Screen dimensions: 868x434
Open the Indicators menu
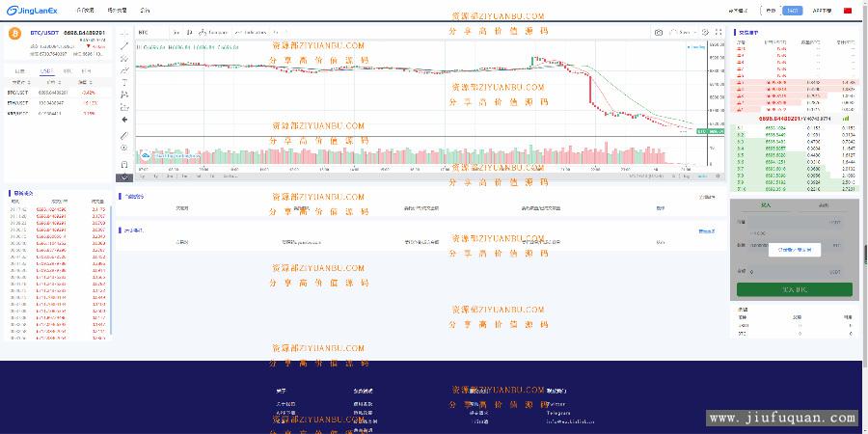(251, 32)
